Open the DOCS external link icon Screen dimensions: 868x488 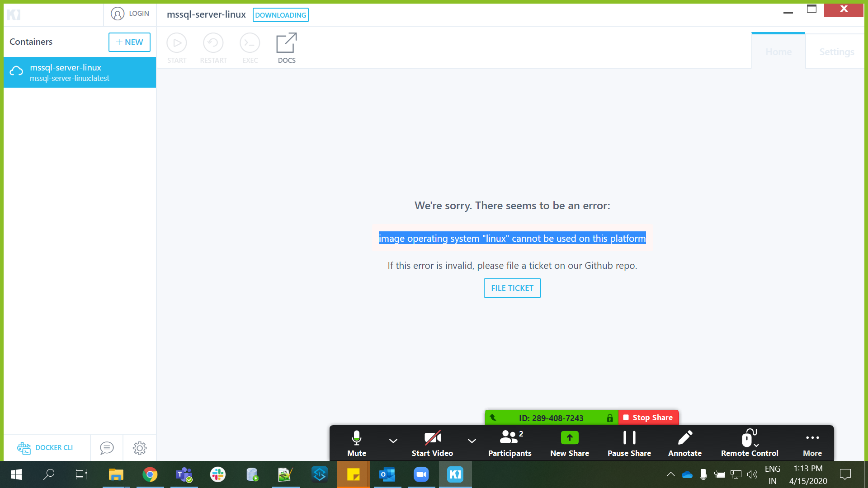click(286, 44)
